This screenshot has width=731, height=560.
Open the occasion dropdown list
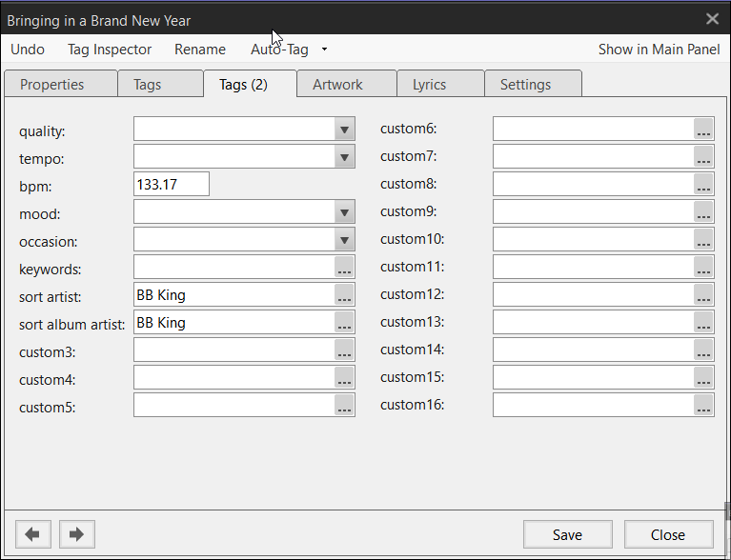click(x=344, y=242)
